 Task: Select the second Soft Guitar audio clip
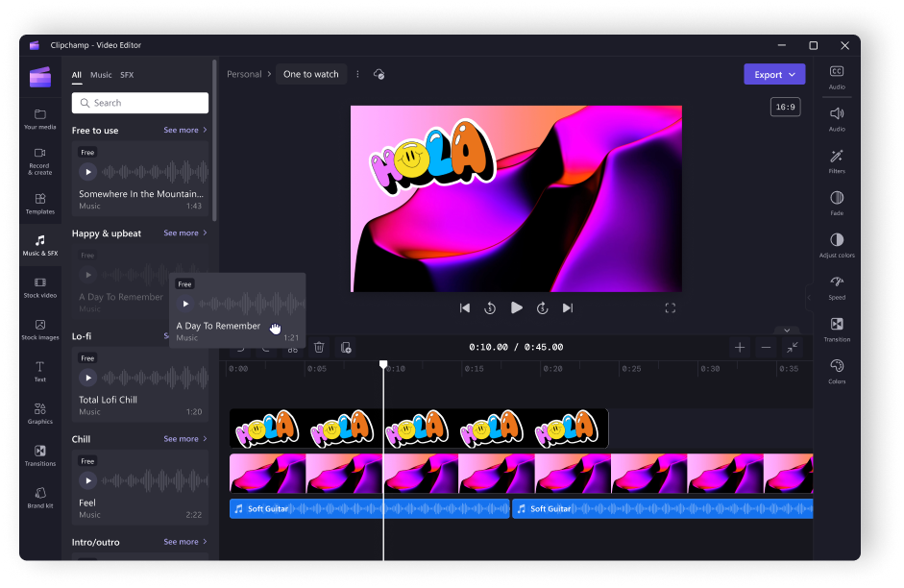(663, 508)
